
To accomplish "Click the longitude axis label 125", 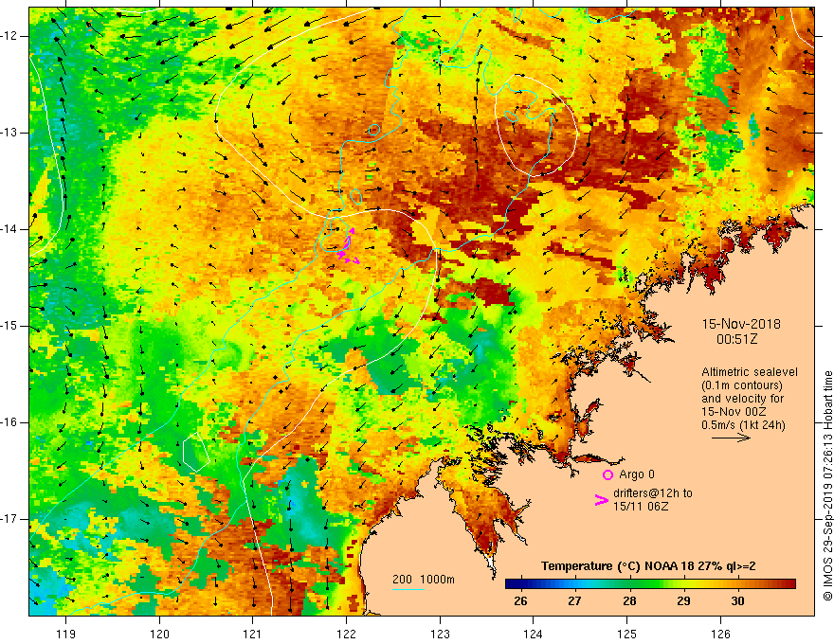I will pos(627,634).
